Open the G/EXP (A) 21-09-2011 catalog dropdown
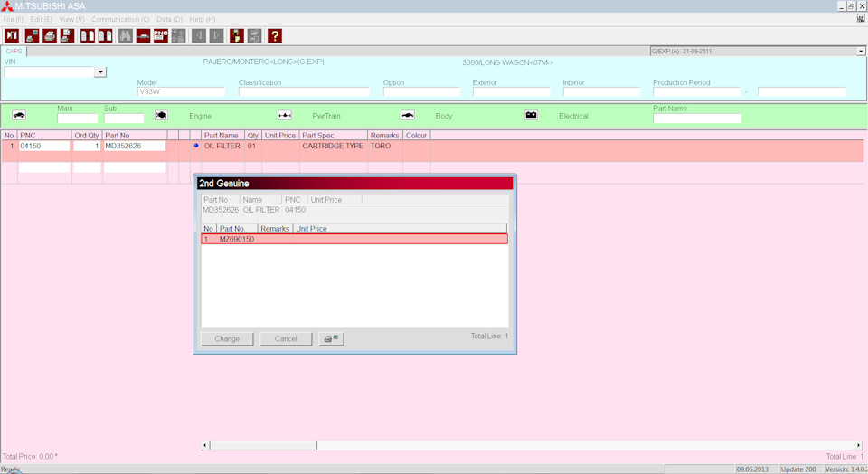Viewport: 868px width, 474px height. pyautogui.click(x=861, y=51)
